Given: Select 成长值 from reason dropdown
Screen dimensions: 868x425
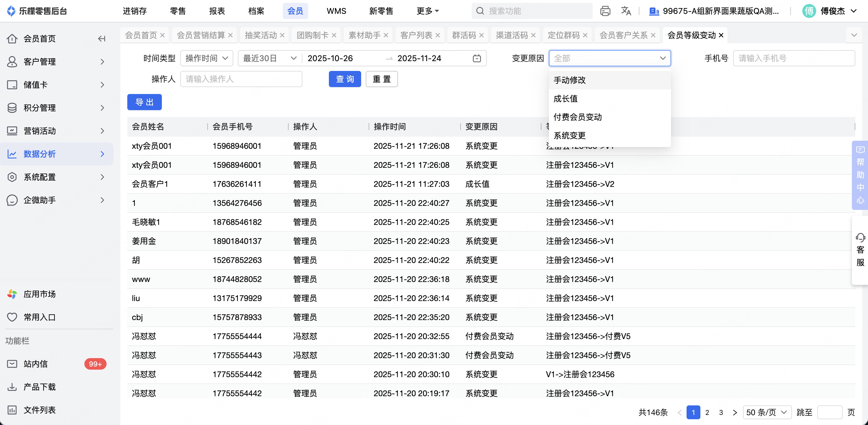Looking at the screenshot, I should pyautogui.click(x=566, y=99).
